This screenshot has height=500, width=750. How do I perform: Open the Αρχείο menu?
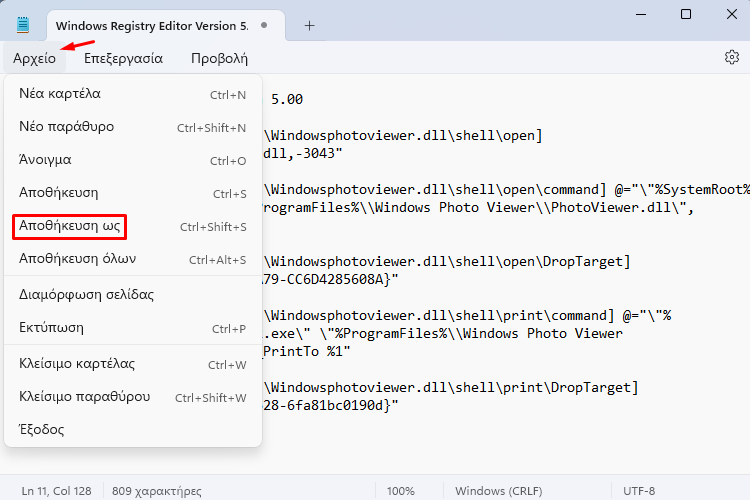(34, 58)
